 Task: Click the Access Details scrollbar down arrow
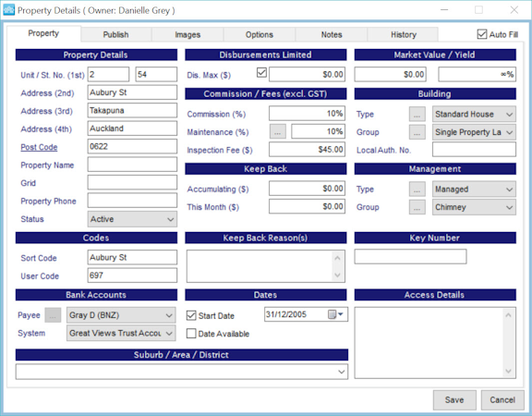(x=508, y=371)
